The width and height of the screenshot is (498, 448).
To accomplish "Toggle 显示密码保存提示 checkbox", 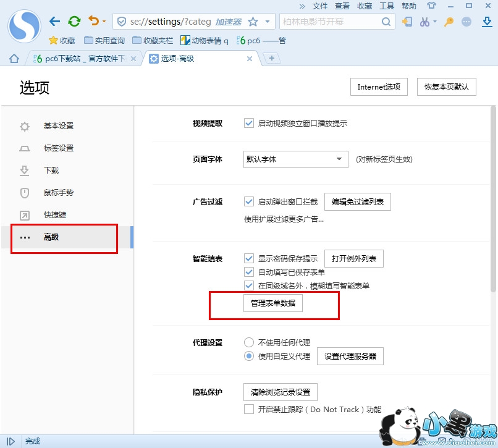I will [248, 258].
